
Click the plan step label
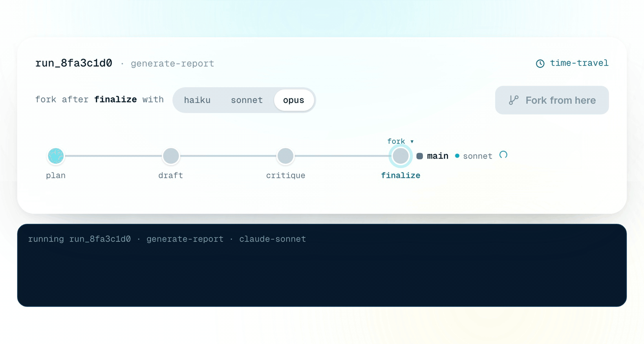click(x=56, y=176)
